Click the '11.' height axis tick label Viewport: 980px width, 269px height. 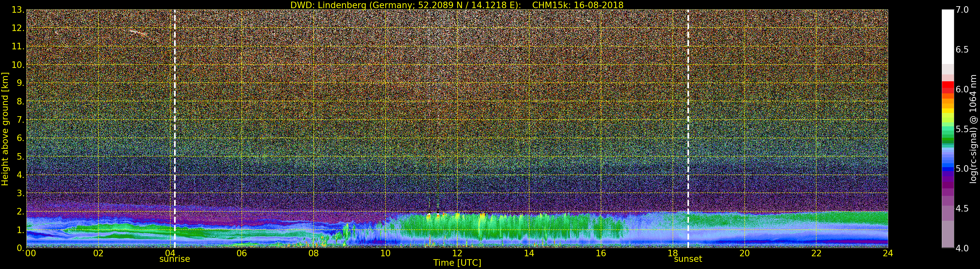18,46
